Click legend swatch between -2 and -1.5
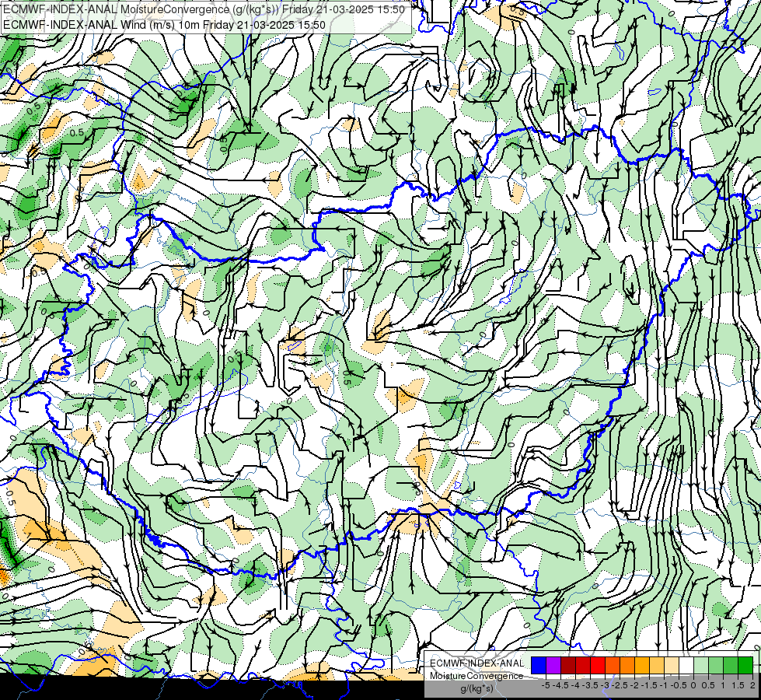Viewport: 761px width, 700px height. pos(642,665)
